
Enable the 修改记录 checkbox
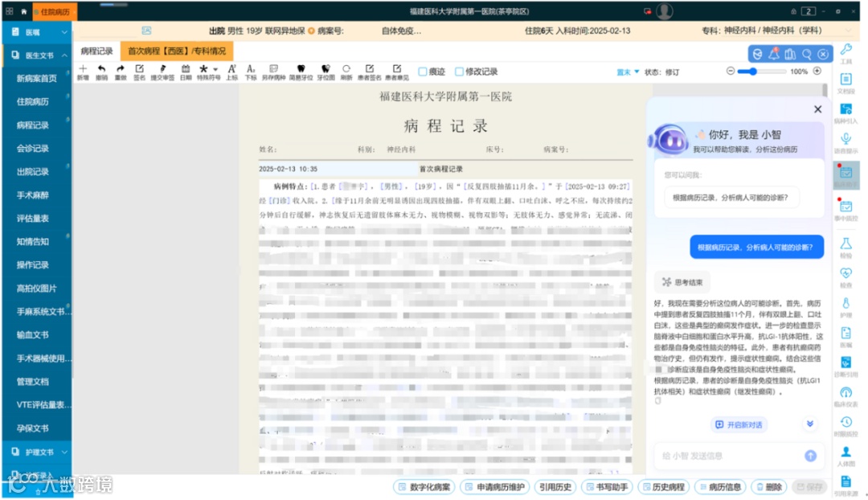(x=459, y=72)
